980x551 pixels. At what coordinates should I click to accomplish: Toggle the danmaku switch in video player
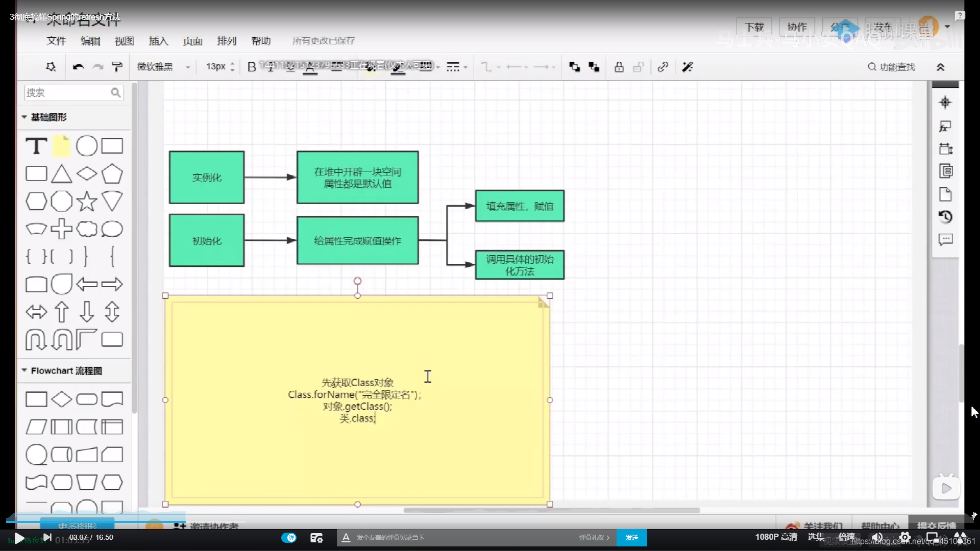pyautogui.click(x=289, y=537)
